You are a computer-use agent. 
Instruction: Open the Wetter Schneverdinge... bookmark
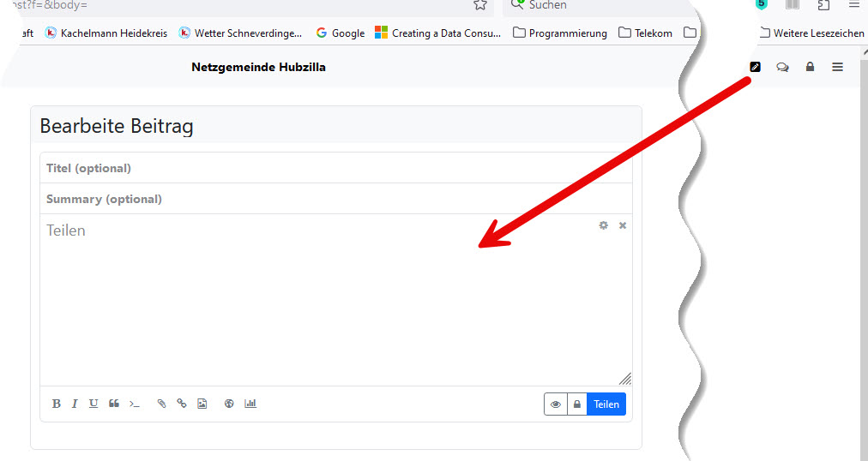(240, 33)
